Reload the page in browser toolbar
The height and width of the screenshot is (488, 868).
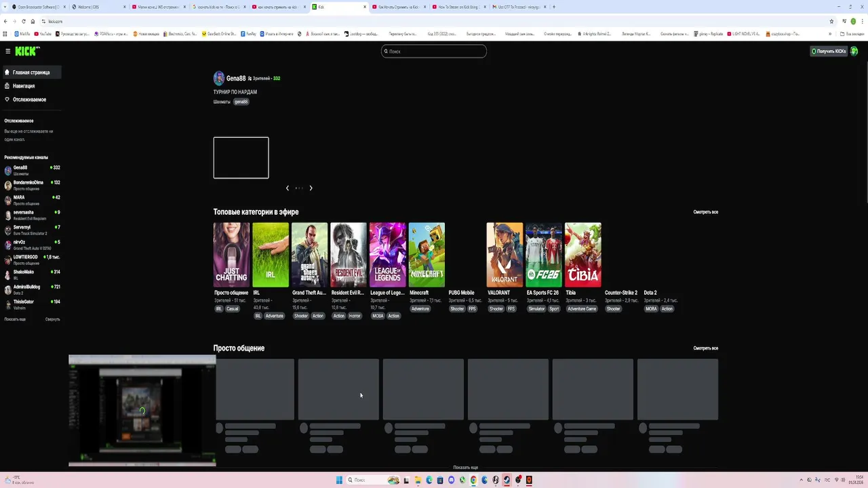point(23,21)
